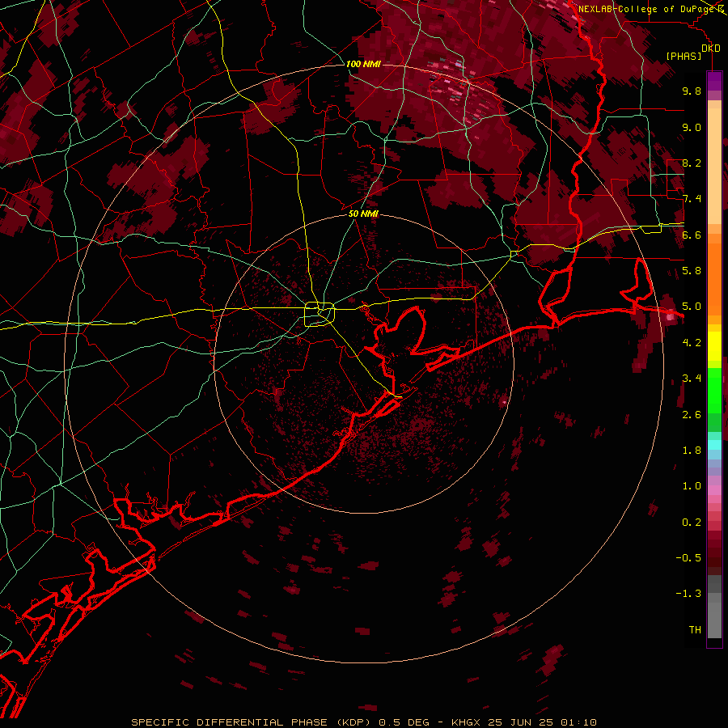Pick the cyan segment of the color bar
Image resolution: width=728 pixels, height=728 pixels.
point(714,445)
